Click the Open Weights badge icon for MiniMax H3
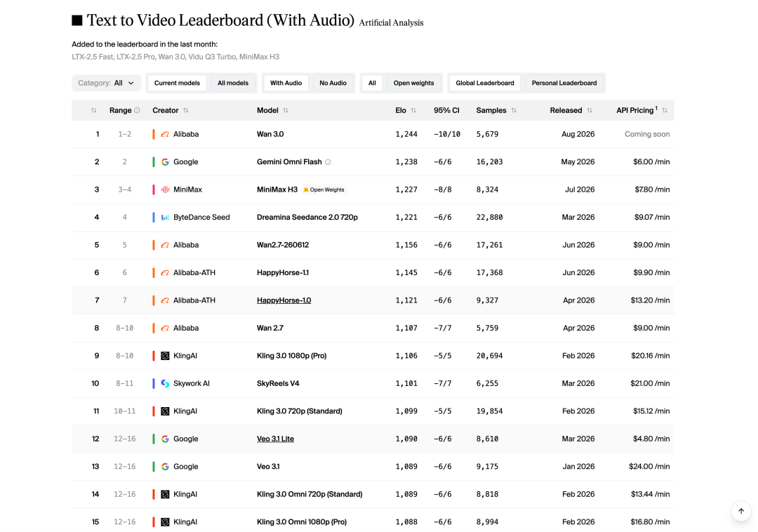Screen dimensions: 758x532 click(305, 190)
